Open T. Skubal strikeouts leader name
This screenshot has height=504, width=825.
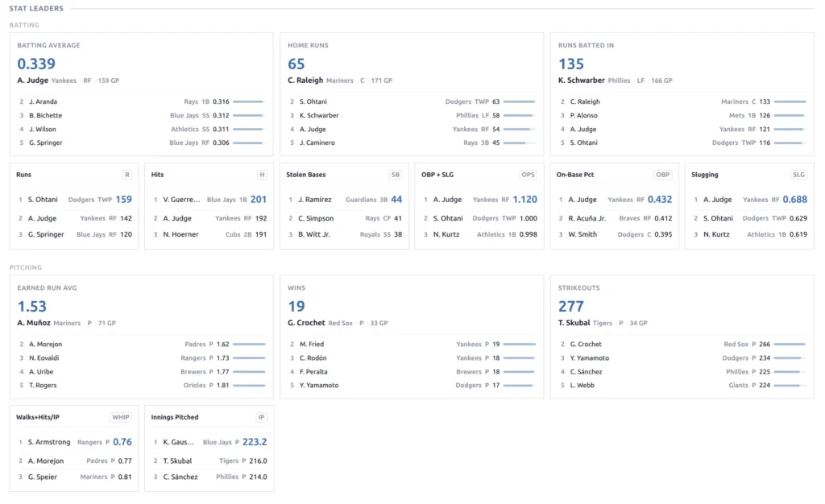coord(574,323)
